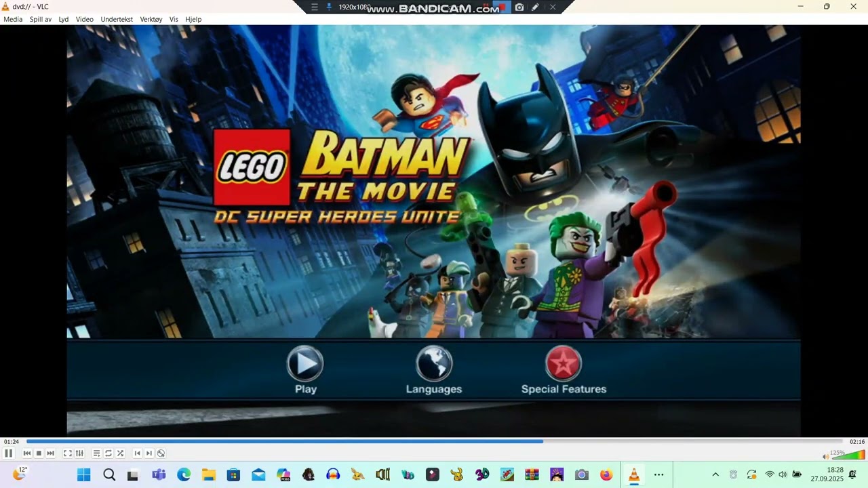Open the 3D app taskbar icon
Image resolution: width=868 pixels, height=488 pixels.
coord(482,474)
